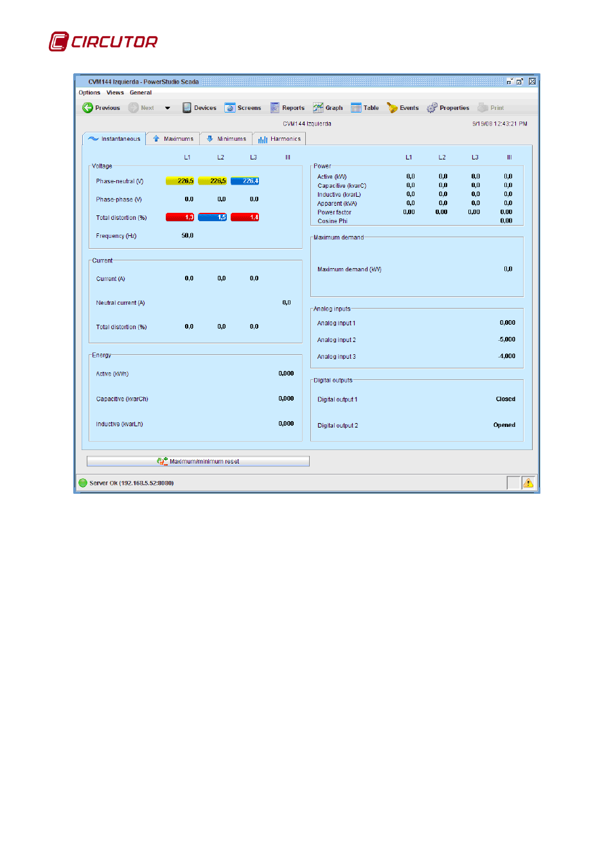This screenshot has width=613, height=868.
Task: Click the Server Ok address text
Action: 132,484
